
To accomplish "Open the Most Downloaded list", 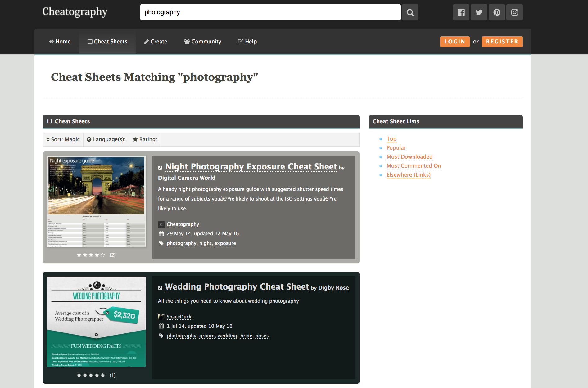I will pos(409,157).
